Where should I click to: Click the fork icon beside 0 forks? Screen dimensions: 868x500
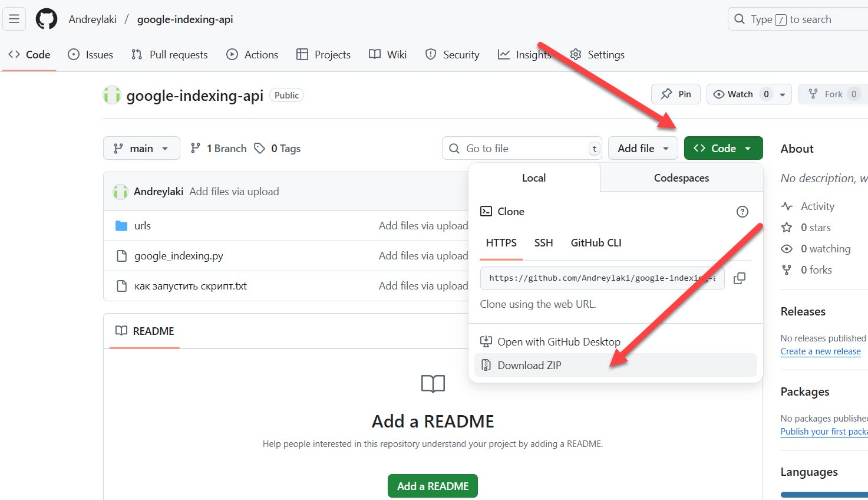coord(787,270)
